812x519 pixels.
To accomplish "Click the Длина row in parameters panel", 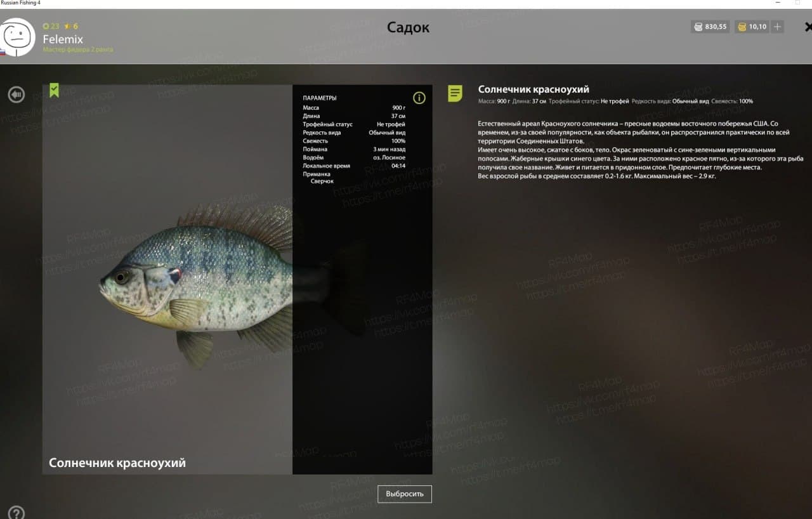I will click(354, 116).
